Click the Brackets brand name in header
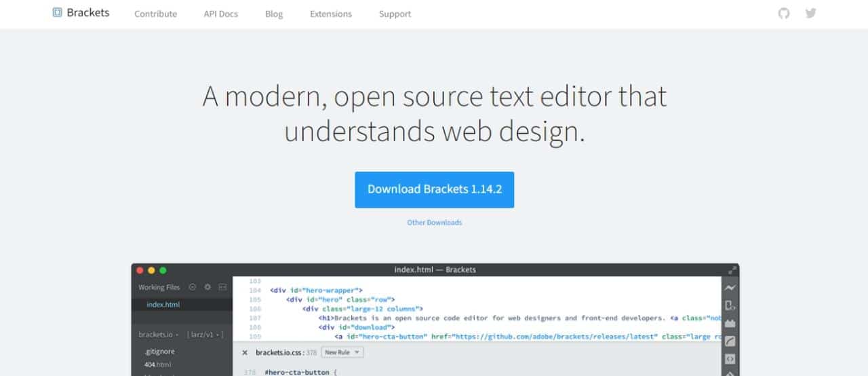This screenshot has width=868, height=376. point(88,12)
